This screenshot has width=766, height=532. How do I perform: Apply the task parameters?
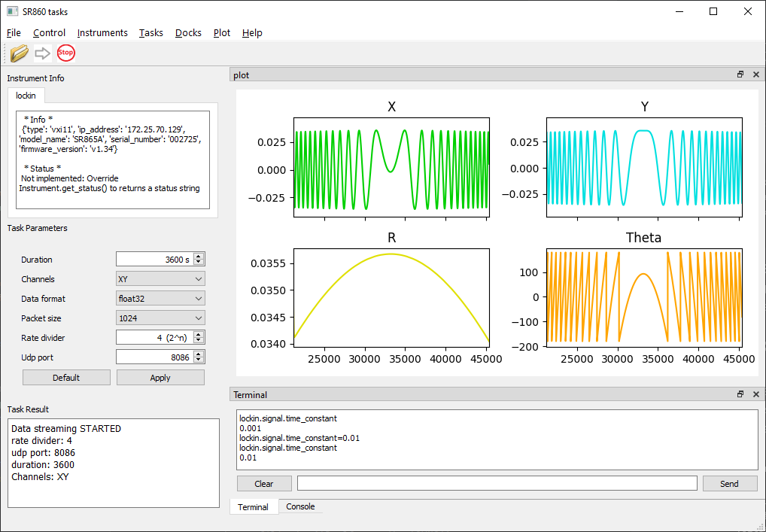click(160, 377)
